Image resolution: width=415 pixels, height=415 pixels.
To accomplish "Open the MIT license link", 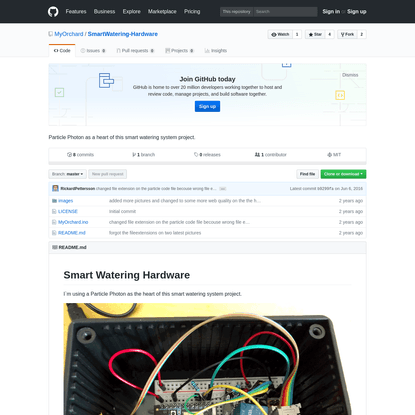I will click(334, 155).
